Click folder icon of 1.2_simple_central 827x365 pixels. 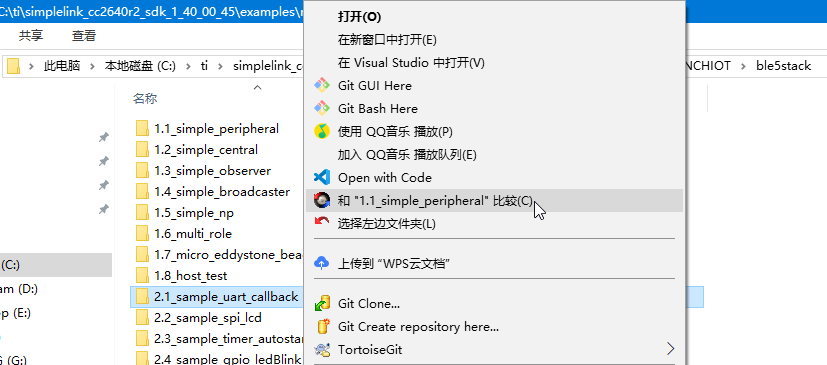[x=142, y=150]
